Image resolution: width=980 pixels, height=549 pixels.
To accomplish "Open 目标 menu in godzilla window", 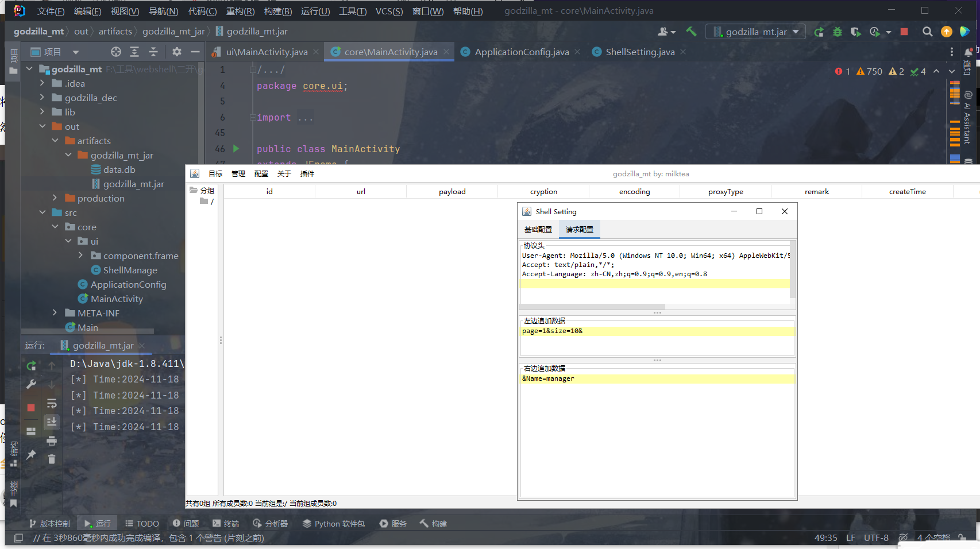I will click(215, 173).
